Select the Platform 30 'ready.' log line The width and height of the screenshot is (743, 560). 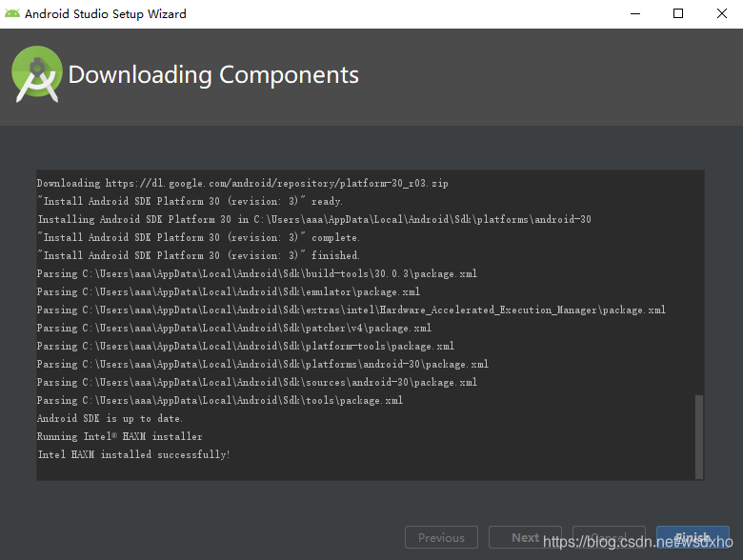(190, 201)
